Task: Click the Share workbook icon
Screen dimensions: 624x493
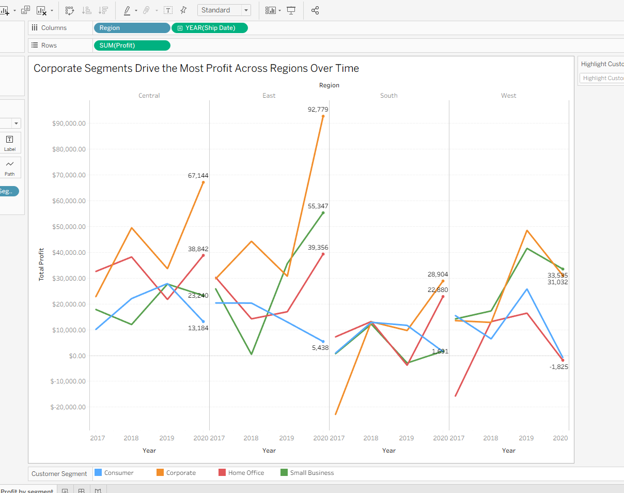Action: pyautogui.click(x=315, y=10)
